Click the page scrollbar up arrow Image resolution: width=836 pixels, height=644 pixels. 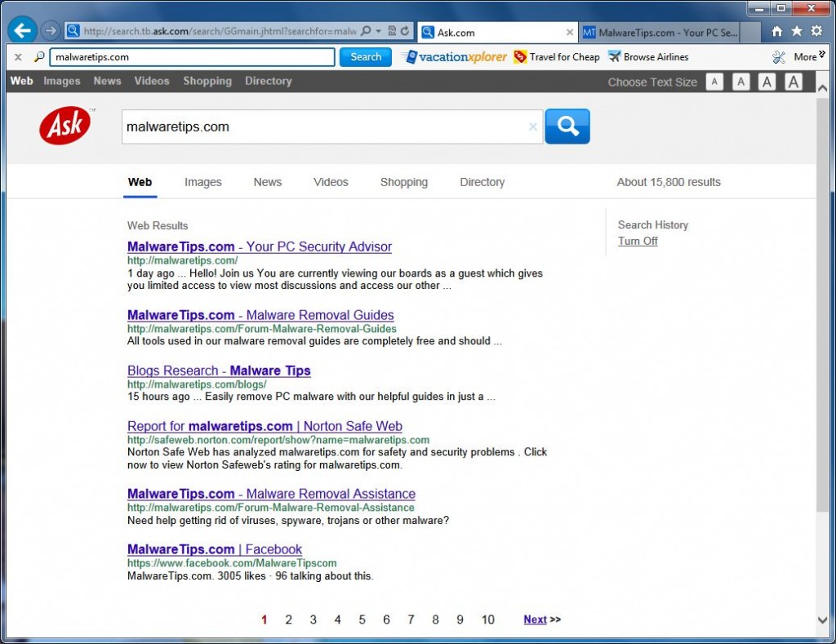coord(822,88)
